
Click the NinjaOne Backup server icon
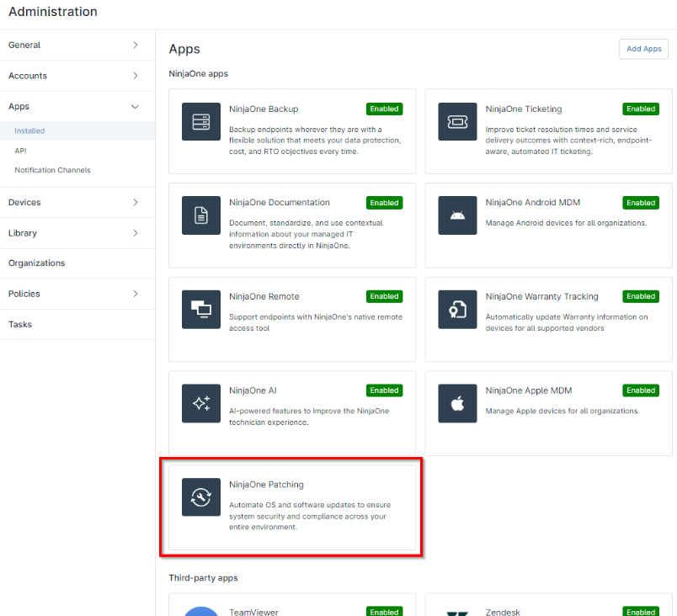201,122
